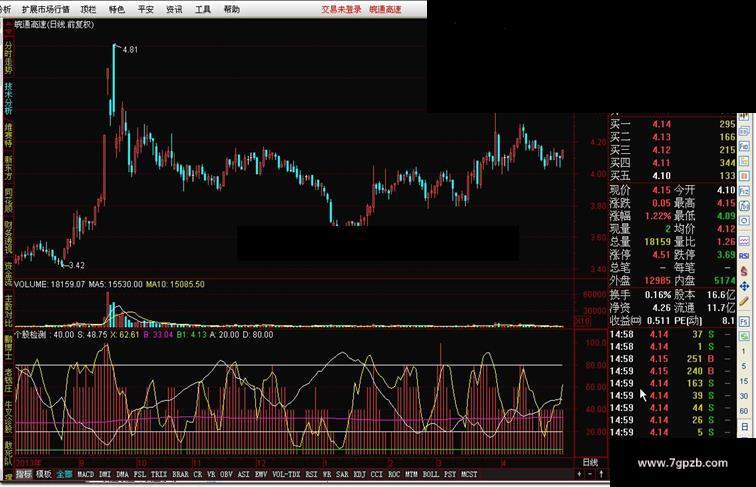Select the 1-minute period button
The width and height of the screenshot is (756, 487).
click(x=744, y=352)
